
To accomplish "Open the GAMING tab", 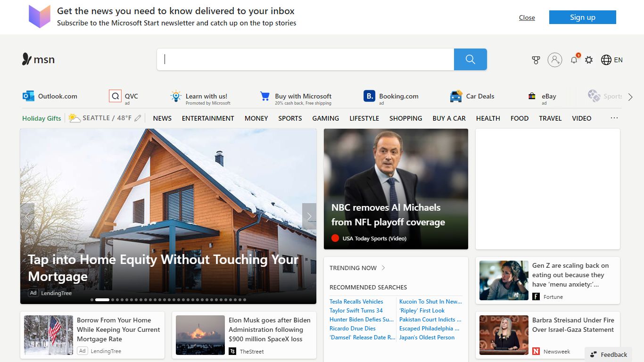I will click(326, 118).
